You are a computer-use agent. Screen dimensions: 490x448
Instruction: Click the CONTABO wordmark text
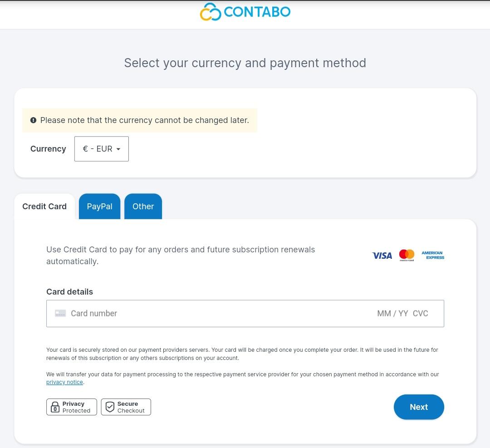pos(257,12)
